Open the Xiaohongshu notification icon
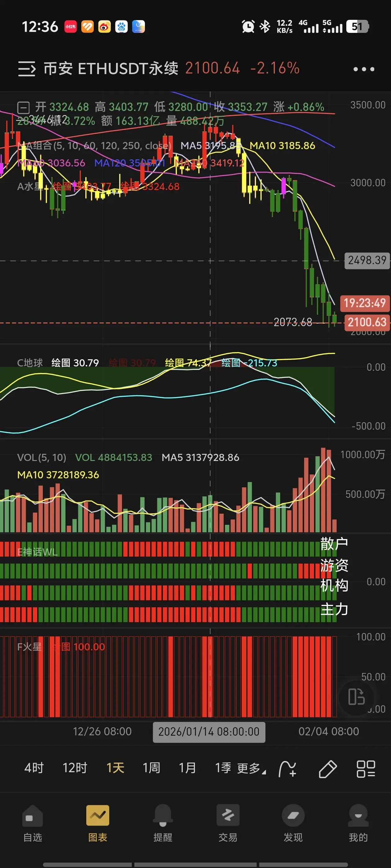 [70, 27]
